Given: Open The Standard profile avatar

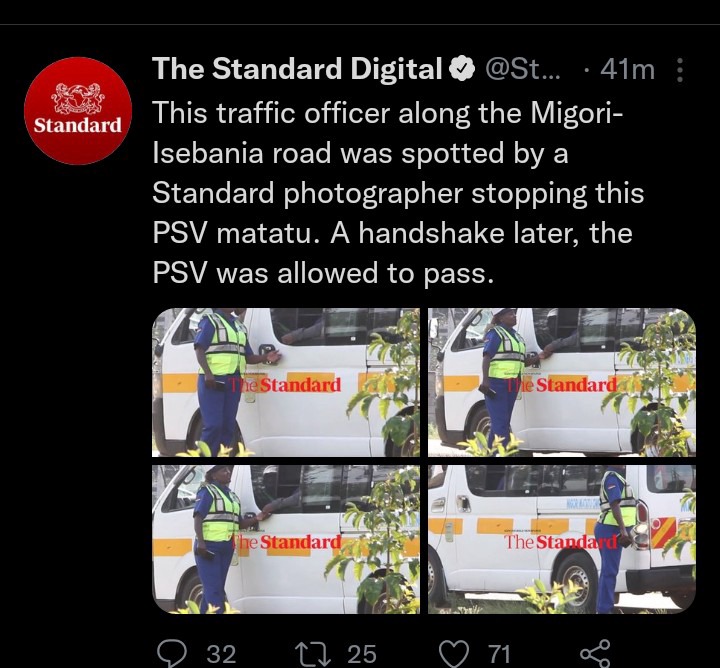Looking at the screenshot, I should [x=78, y=111].
